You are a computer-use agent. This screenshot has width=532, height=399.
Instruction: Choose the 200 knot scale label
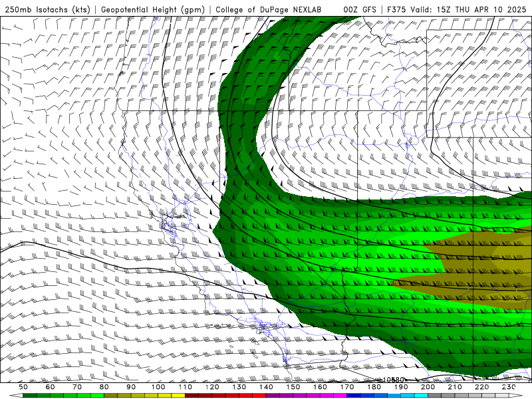428,387
